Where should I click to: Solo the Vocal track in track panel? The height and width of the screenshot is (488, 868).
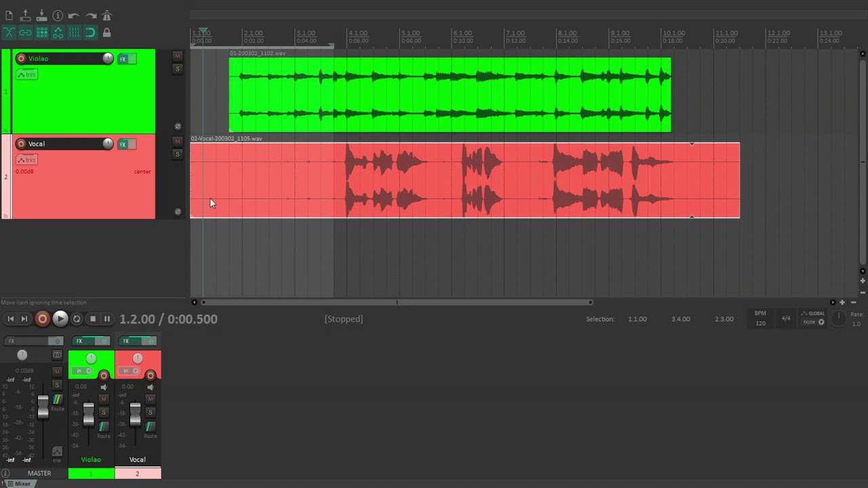coord(178,155)
